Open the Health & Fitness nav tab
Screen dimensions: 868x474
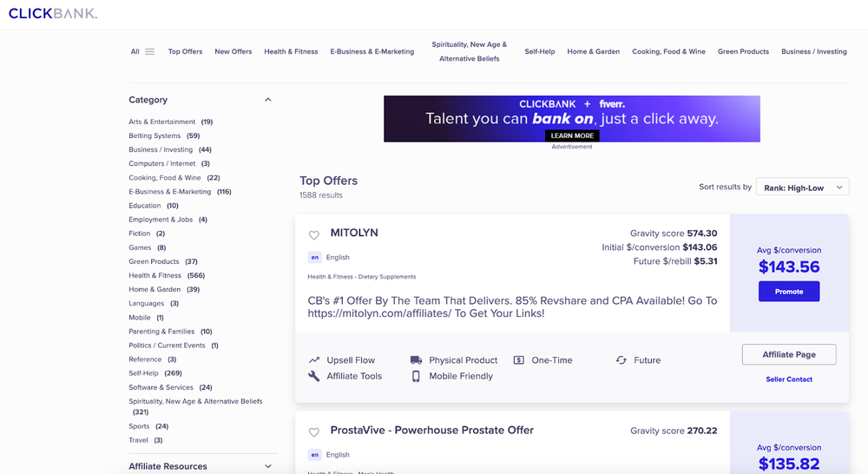coord(291,51)
